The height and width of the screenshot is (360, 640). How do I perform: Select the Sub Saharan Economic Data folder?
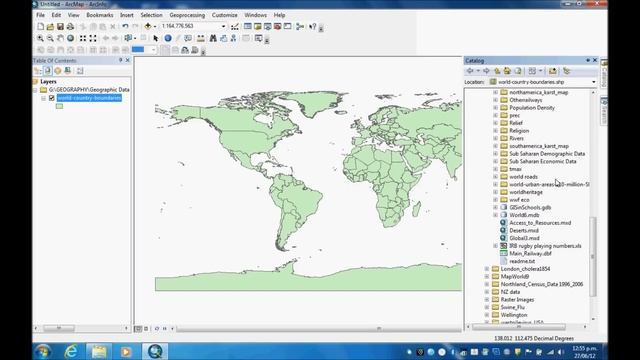point(542,162)
